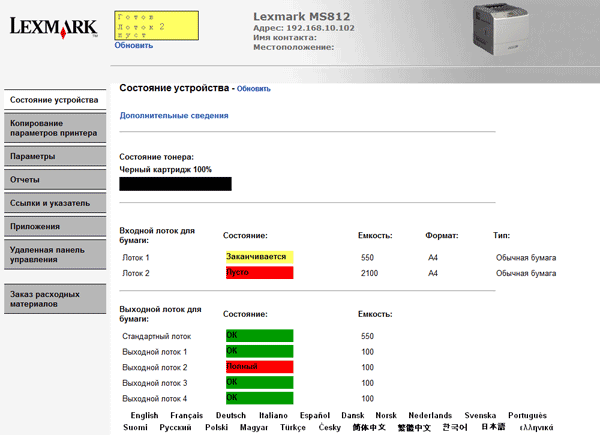The image size is (600, 435).
Task: Switch language to Русский
Action: click(175, 427)
